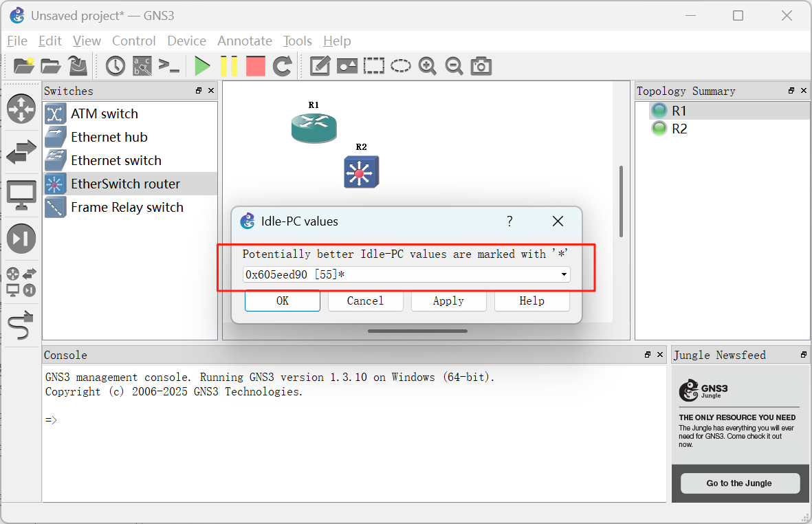Stop all devices with red square icon

tap(255, 66)
